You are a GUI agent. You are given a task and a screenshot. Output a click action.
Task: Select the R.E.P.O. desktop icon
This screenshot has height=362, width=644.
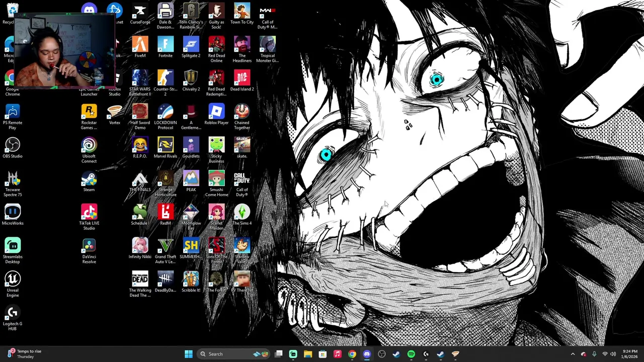coord(140,148)
